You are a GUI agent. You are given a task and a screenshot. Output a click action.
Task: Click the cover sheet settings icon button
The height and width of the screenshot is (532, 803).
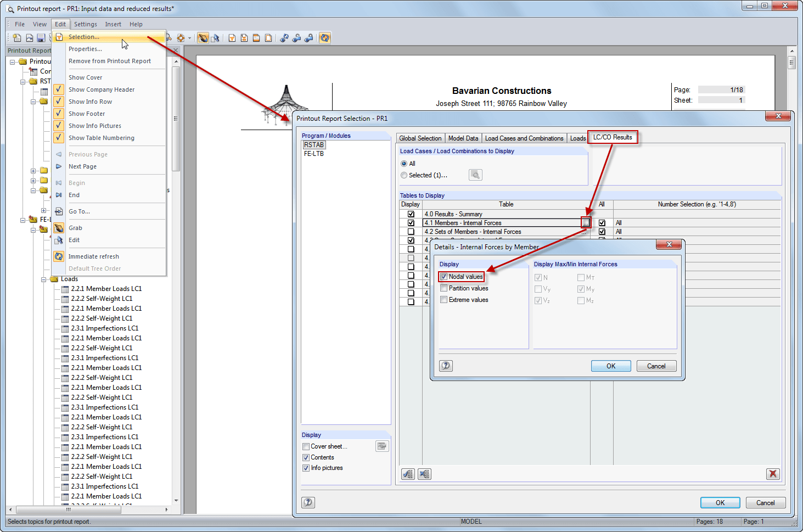(x=382, y=446)
